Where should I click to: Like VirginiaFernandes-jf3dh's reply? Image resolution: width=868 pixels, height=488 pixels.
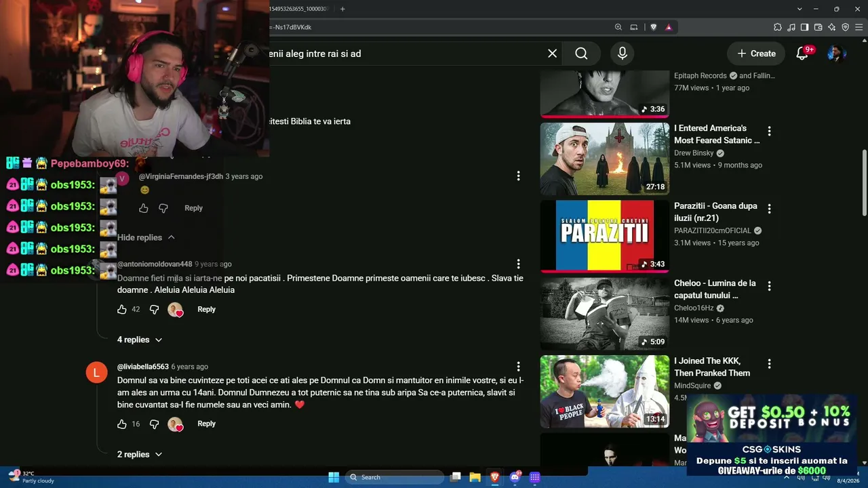pyautogui.click(x=144, y=208)
